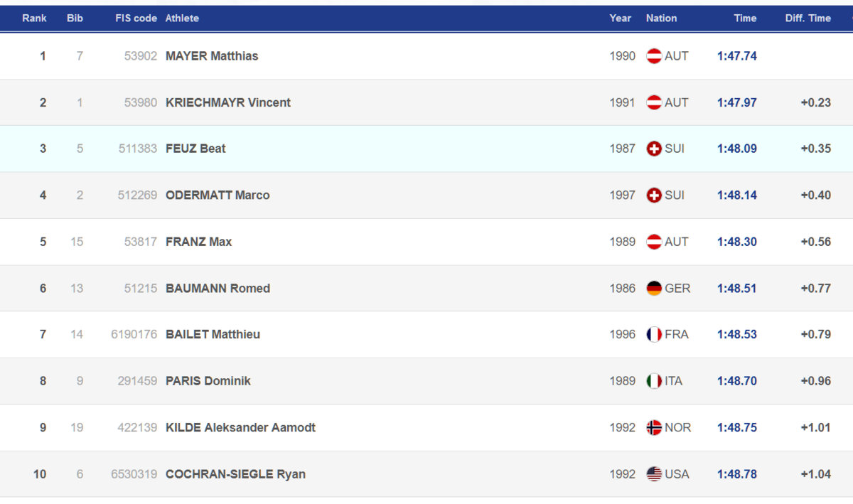Click Switzerland flag icon in FEUZ Beat row
853x504 pixels.
654,149
